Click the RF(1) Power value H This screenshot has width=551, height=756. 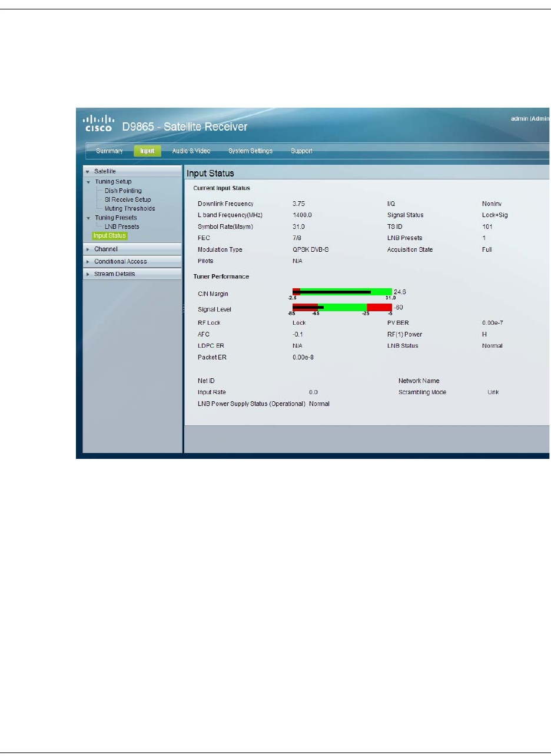pyautogui.click(x=484, y=334)
